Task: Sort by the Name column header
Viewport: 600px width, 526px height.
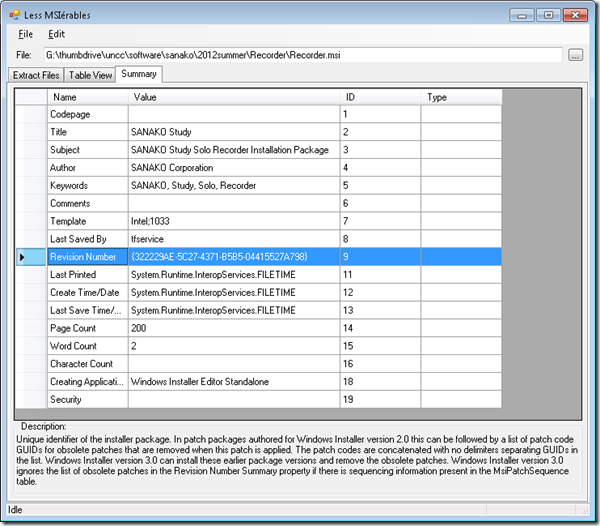Action: 88,97
